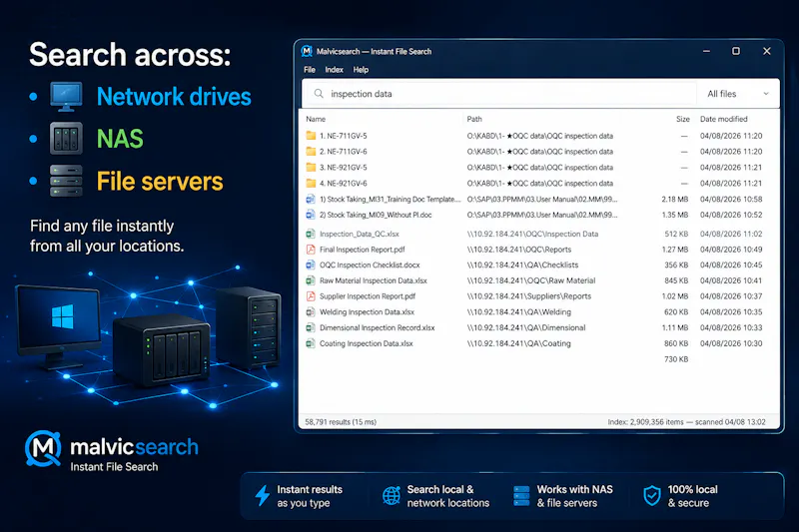This screenshot has width=799, height=532.
Task: Click the globe Search local & network icon
Action: (x=392, y=496)
